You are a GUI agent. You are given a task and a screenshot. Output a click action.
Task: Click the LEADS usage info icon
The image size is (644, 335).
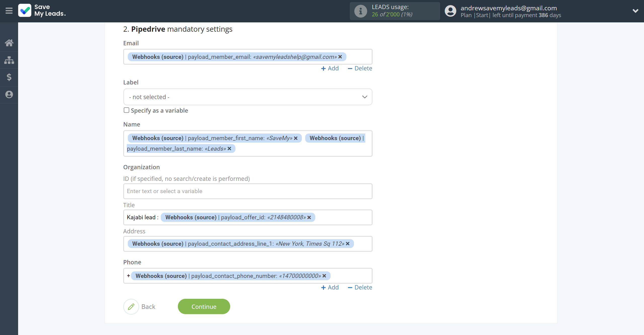click(360, 11)
